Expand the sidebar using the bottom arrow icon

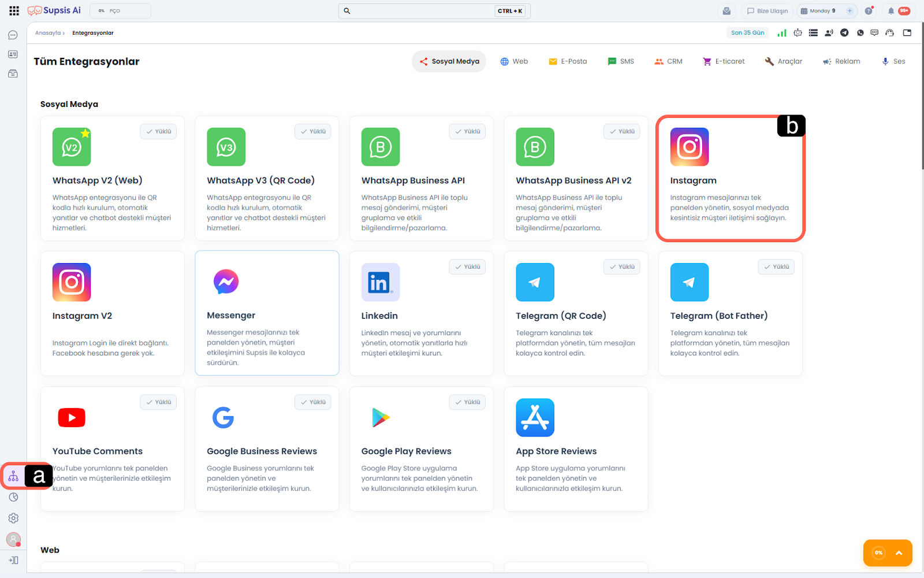pos(13,560)
